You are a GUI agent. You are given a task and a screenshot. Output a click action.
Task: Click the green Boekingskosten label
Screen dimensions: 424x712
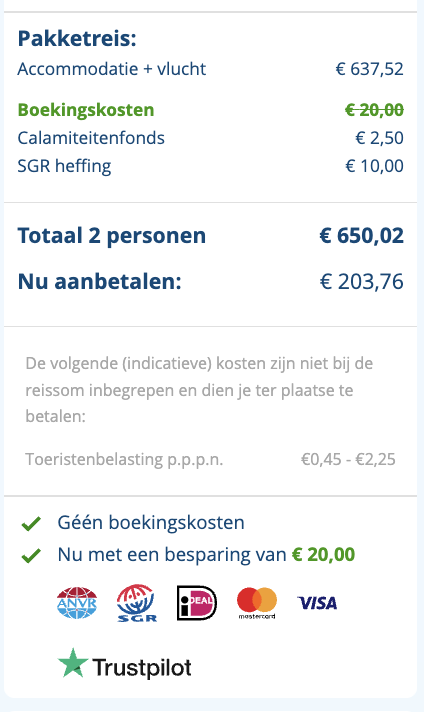tap(86, 110)
